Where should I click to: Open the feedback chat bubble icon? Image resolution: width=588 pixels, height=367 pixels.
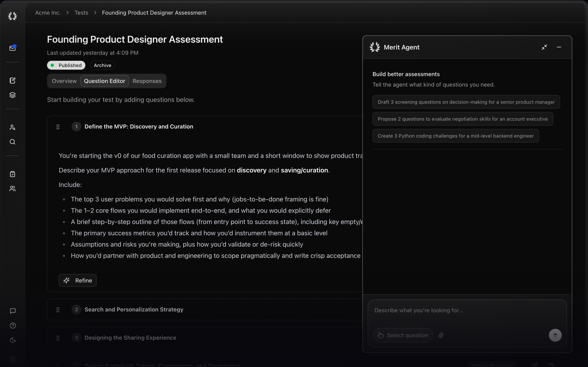point(12,311)
